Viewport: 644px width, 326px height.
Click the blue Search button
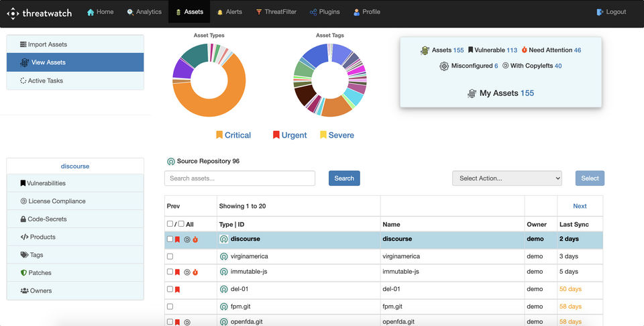pyautogui.click(x=344, y=178)
